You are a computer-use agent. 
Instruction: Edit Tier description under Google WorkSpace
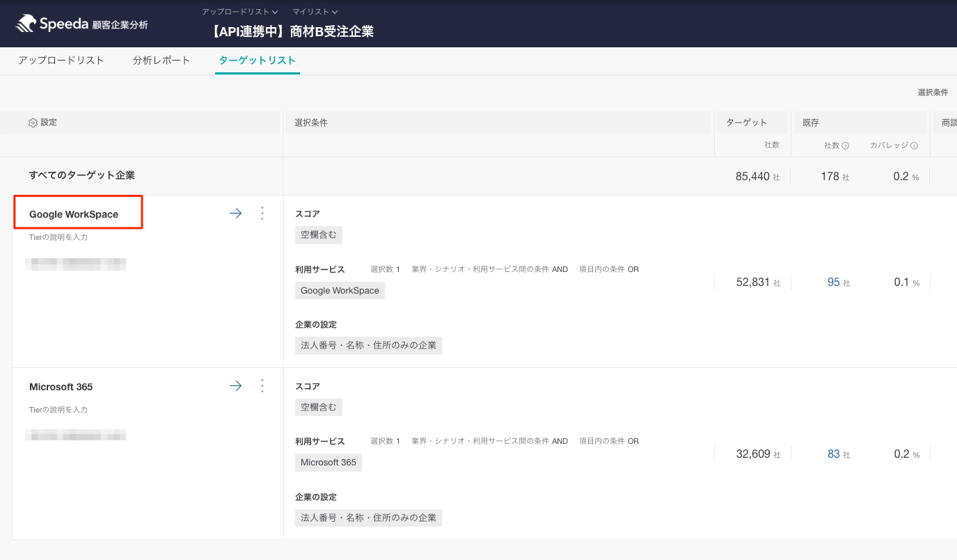point(58,237)
